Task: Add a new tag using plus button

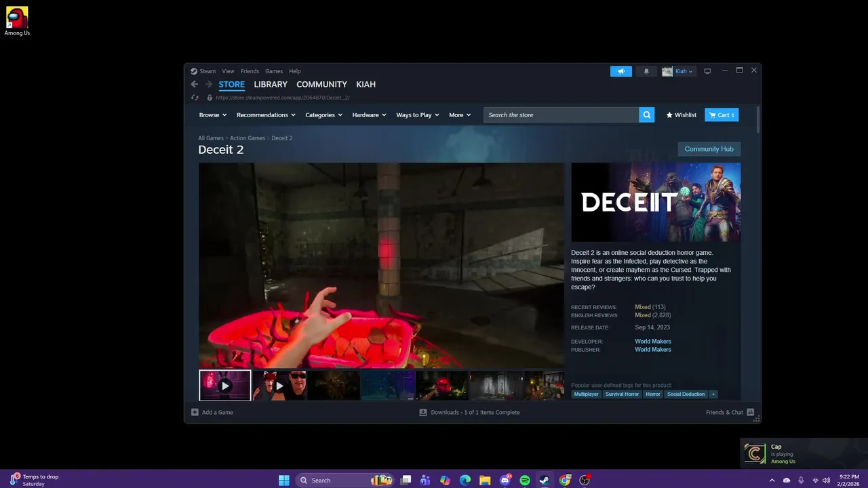Action: (713, 394)
